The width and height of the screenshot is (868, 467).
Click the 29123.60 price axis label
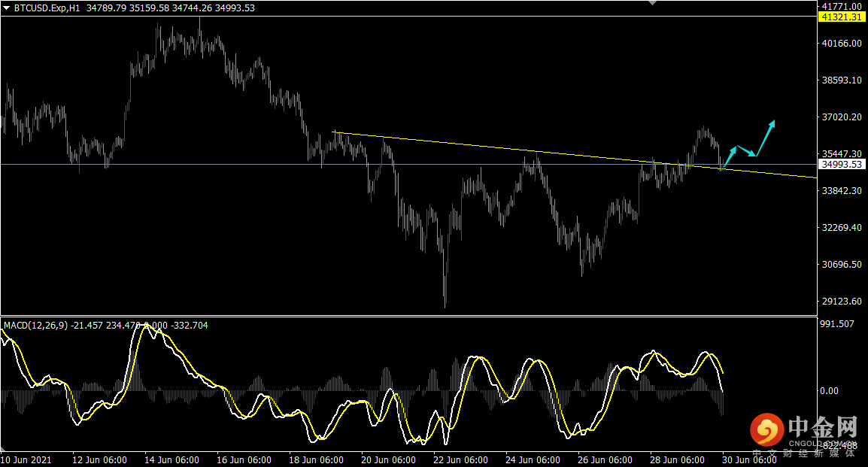click(x=842, y=302)
